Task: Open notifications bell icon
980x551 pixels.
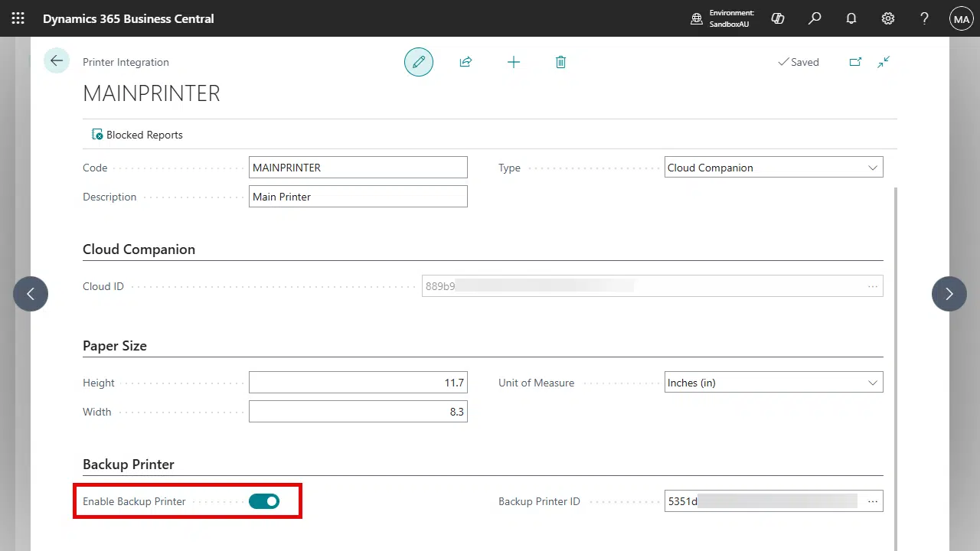Action: pyautogui.click(x=851, y=18)
